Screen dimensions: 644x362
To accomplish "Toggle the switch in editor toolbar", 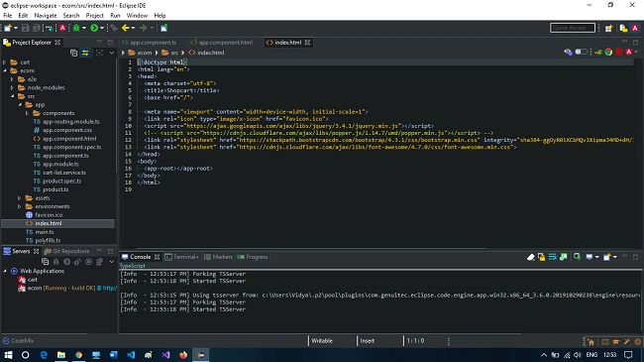I will tap(581, 52).
